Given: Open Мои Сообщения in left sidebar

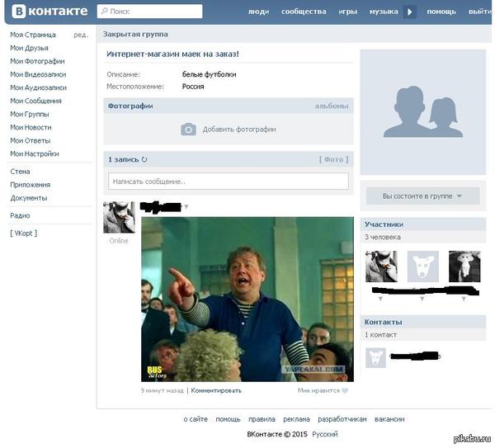Looking at the screenshot, I should click(x=35, y=101).
